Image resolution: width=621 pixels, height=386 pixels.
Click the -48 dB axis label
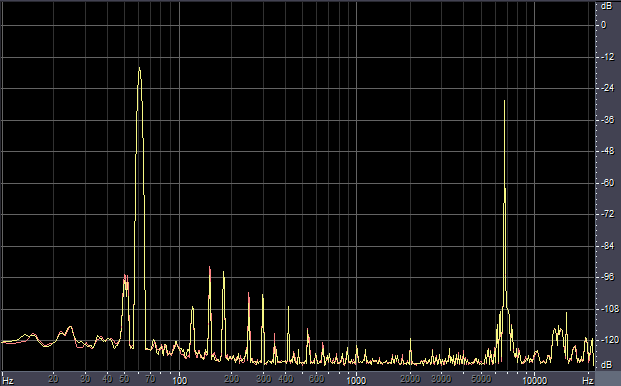(607, 151)
